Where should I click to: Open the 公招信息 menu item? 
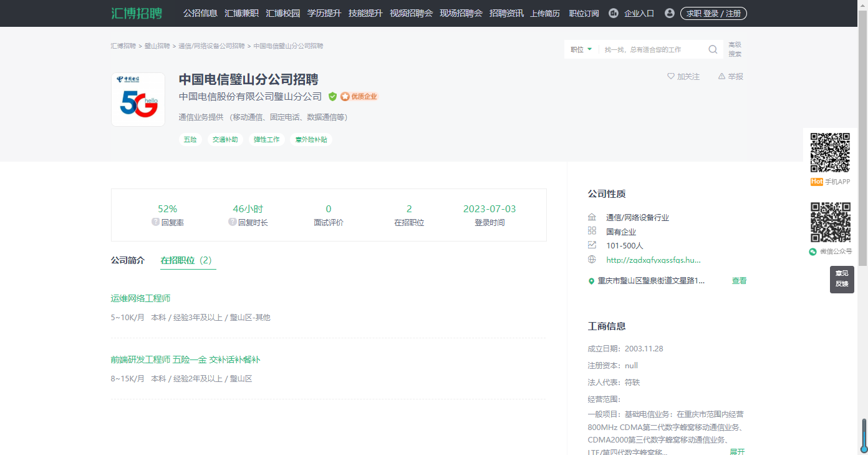[200, 13]
